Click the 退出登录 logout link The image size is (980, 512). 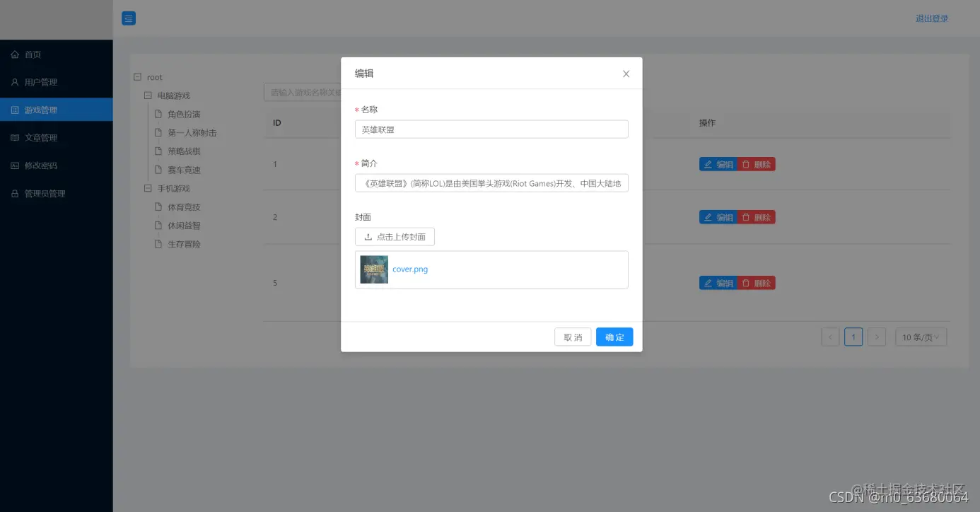932,18
